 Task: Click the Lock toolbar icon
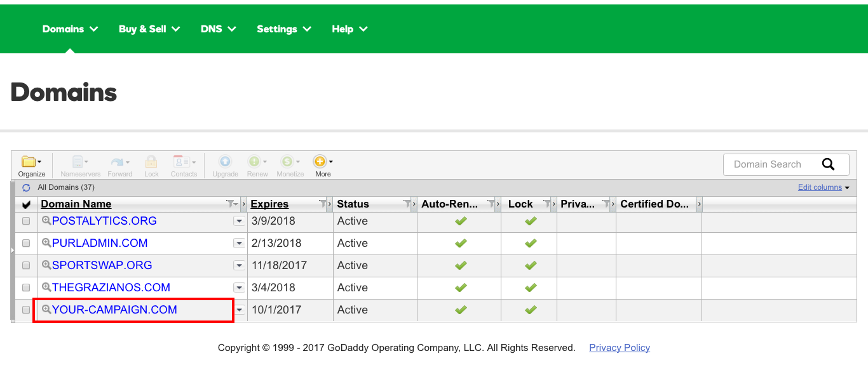(x=151, y=166)
